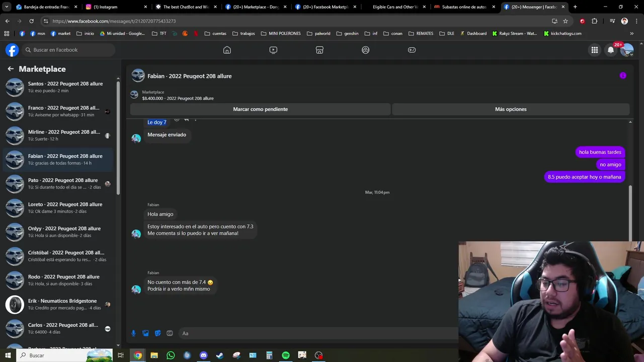This screenshot has width=644, height=362.
Task: Show more bookmarks with overflow chevron
Action: tap(632, 34)
